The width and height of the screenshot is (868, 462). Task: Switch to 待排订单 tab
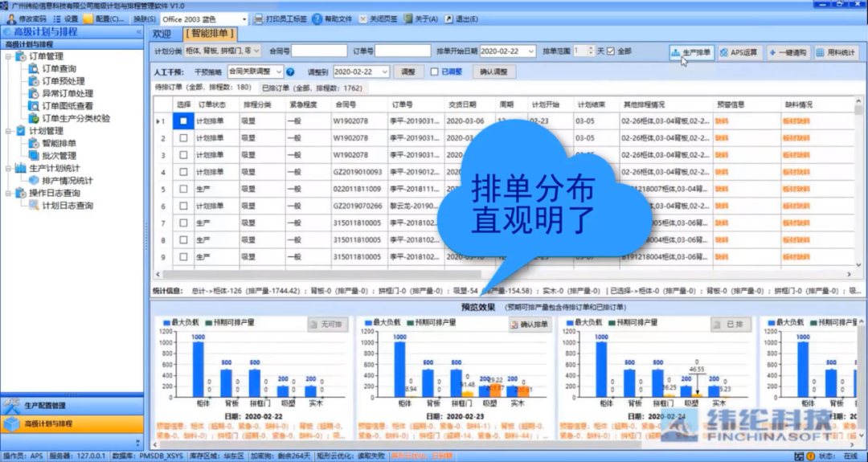coord(203,88)
